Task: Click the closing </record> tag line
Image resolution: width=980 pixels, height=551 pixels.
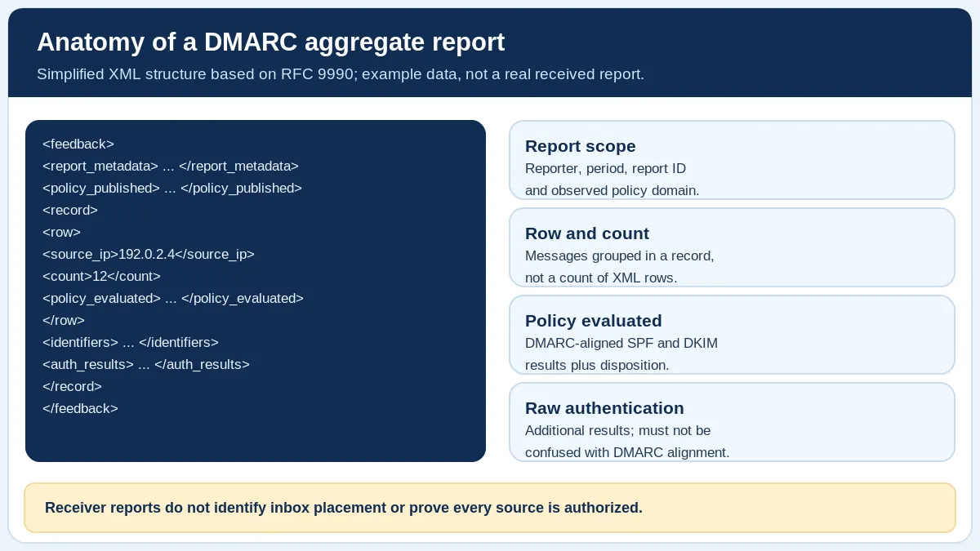Action: (x=73, y=387)
